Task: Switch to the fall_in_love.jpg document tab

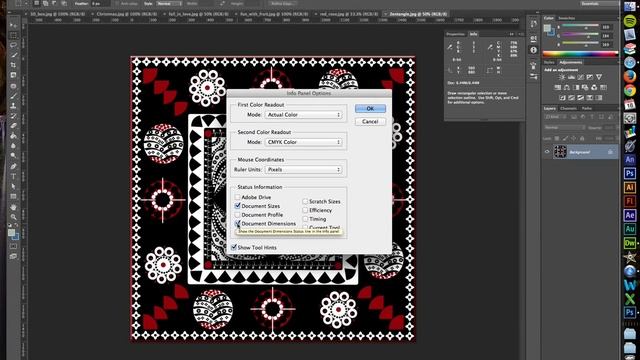Action: pyautogui.click(x=200, y=14)
